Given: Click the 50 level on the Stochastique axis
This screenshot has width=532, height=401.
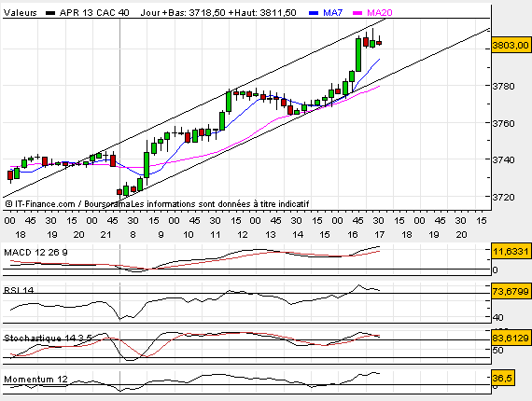Looking at the screenshot, I should click(498, 350).
